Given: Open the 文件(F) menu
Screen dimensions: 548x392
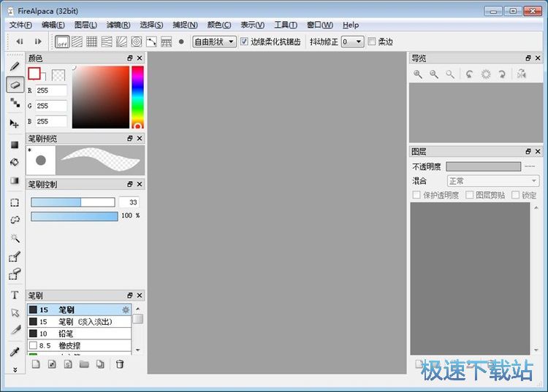Looking at the screenshot, I should click(x=20, y=25).
